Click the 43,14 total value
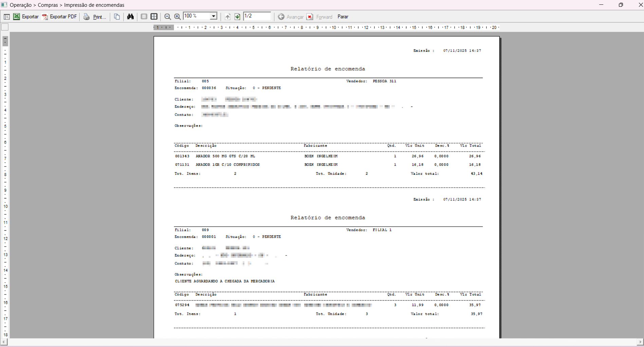Viewport: 644px width, 347px height. point(476,174)
